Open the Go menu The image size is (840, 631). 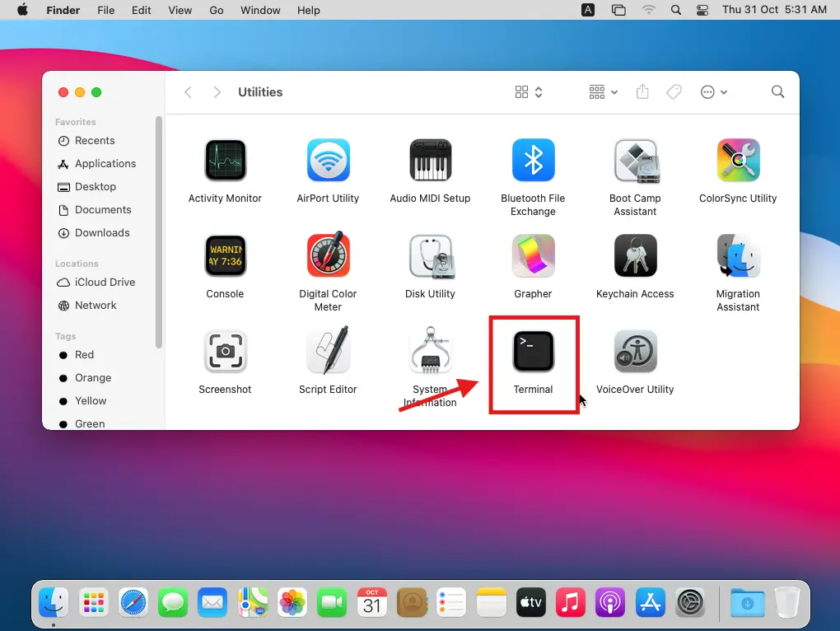216,10
